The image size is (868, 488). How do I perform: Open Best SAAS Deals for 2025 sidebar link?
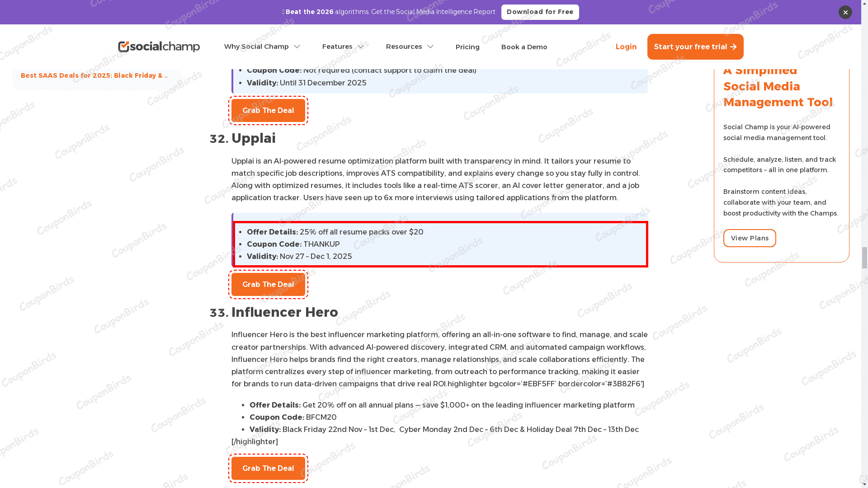pos(94,75)
